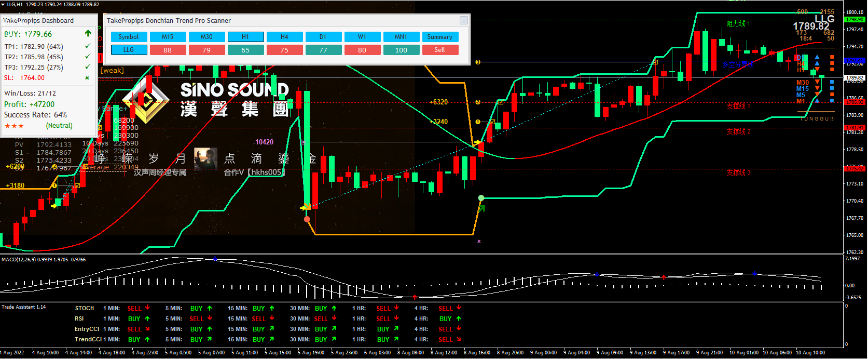868x359 pixels.
Task: Select the Symbol header in scanner
Action: coord(129,37)
